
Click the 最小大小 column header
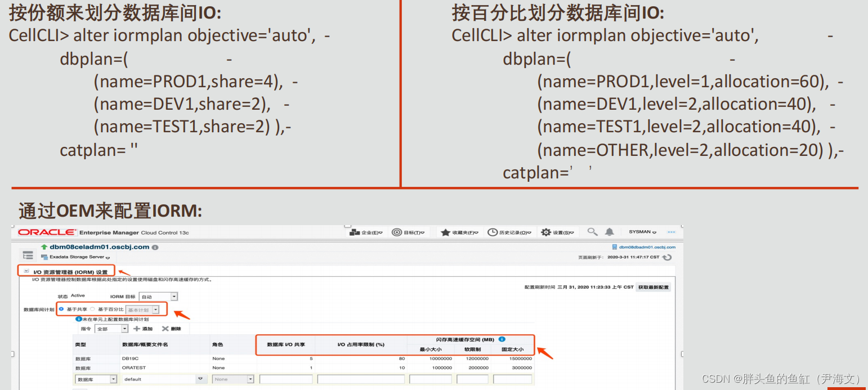pos(430,349)
